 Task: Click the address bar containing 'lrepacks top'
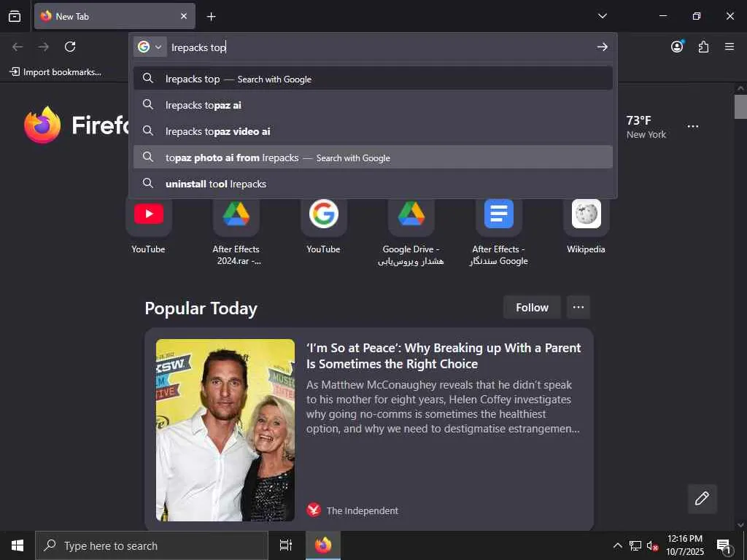click(x=380, y=47)
